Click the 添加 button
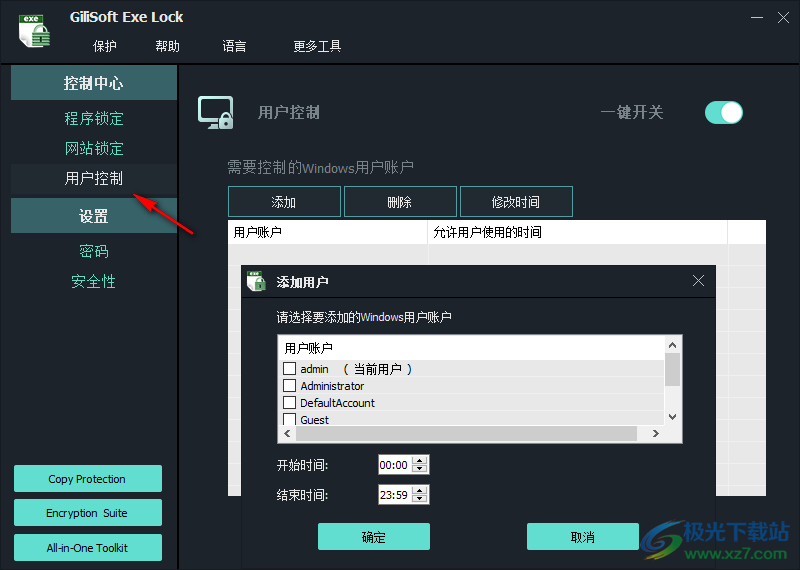 point(284,202)
